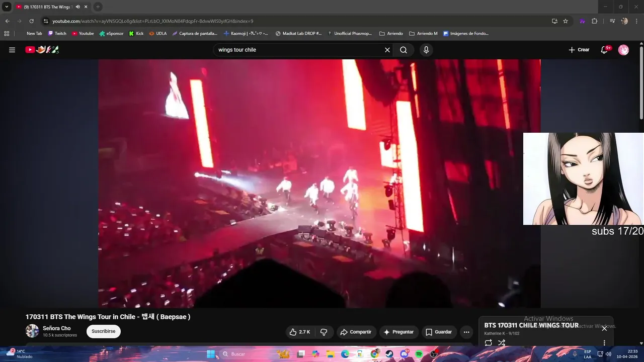Subscribe to Señora Cho with Suscribirse
Screen dimensions: 644x362
pyautogui.click(x=103, y=331)
